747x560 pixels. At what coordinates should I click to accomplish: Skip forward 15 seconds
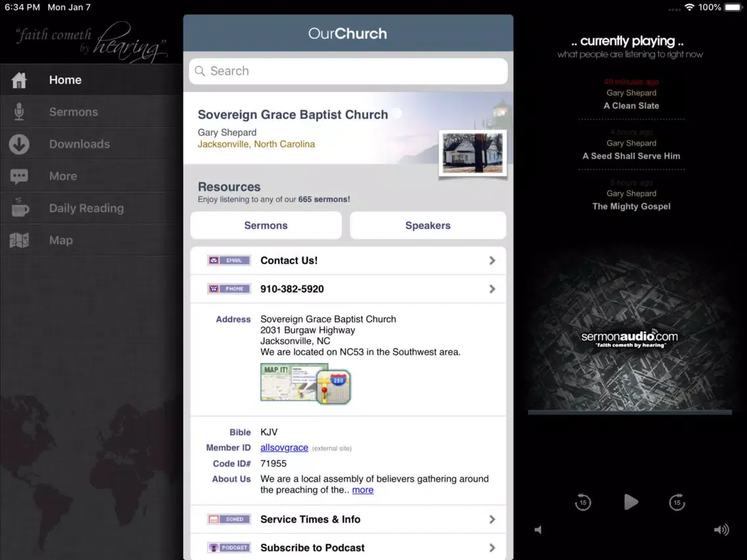click(677, 502)
